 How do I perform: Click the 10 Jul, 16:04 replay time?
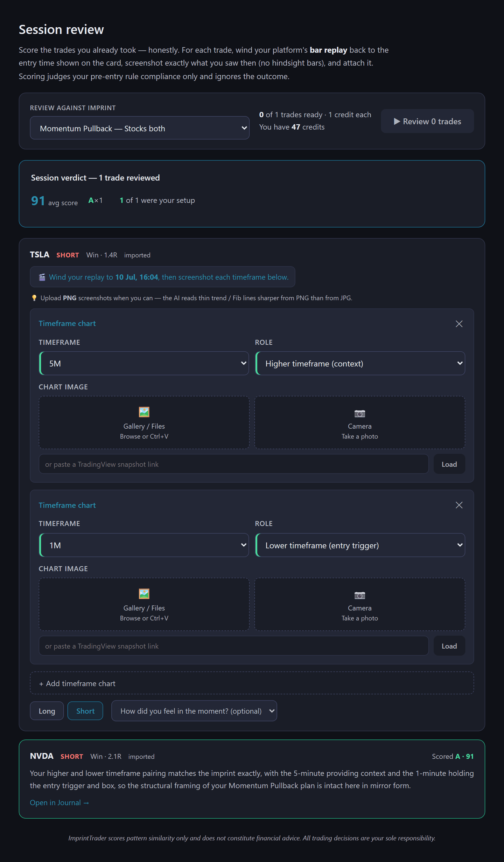136,277
